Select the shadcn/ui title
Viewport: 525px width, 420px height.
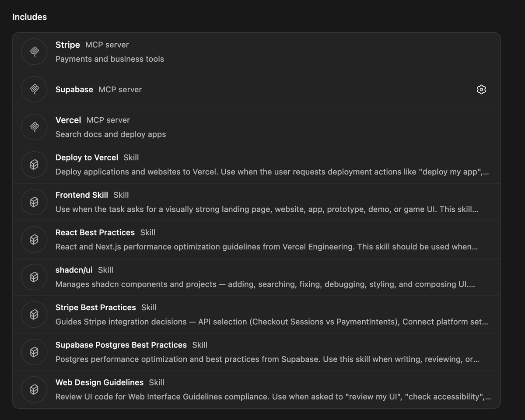pos(74,270)
